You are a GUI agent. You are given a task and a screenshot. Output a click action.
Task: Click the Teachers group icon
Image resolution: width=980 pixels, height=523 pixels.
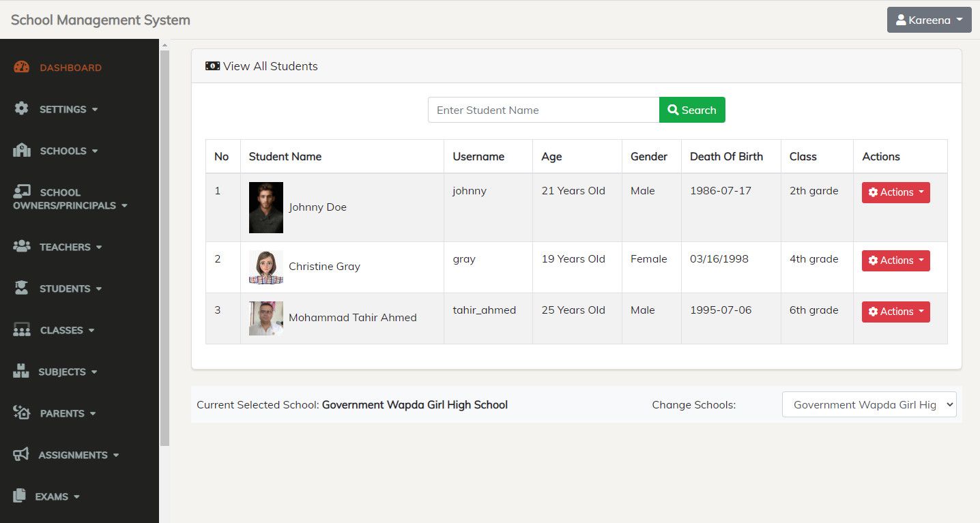click(x=22, y=246)
